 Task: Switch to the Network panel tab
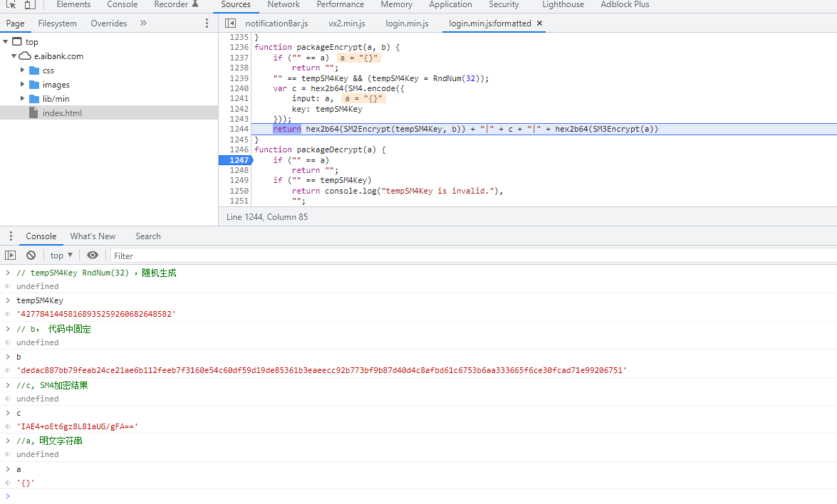coord(284,5)
